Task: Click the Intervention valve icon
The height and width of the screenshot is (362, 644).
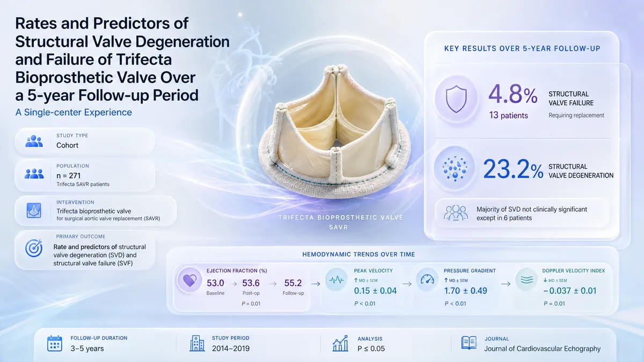Action: pos(34,210)
